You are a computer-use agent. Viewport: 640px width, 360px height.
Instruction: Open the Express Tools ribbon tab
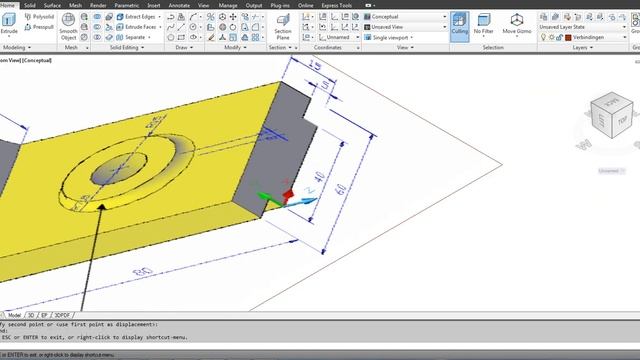[x=336, y=5]
